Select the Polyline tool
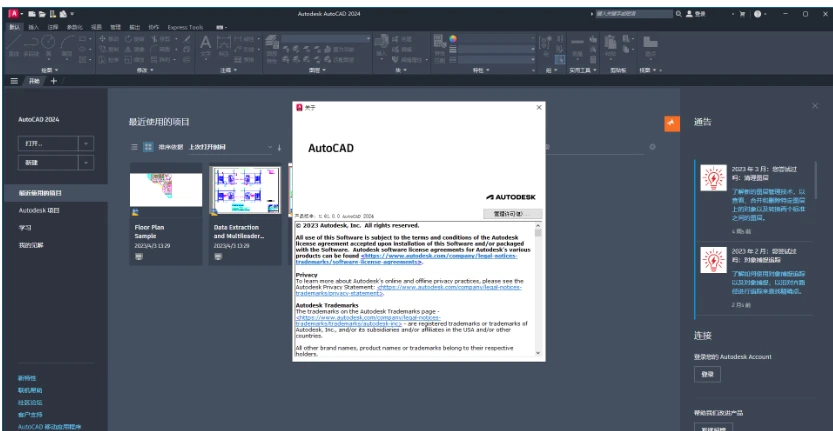 click(31, 45)
